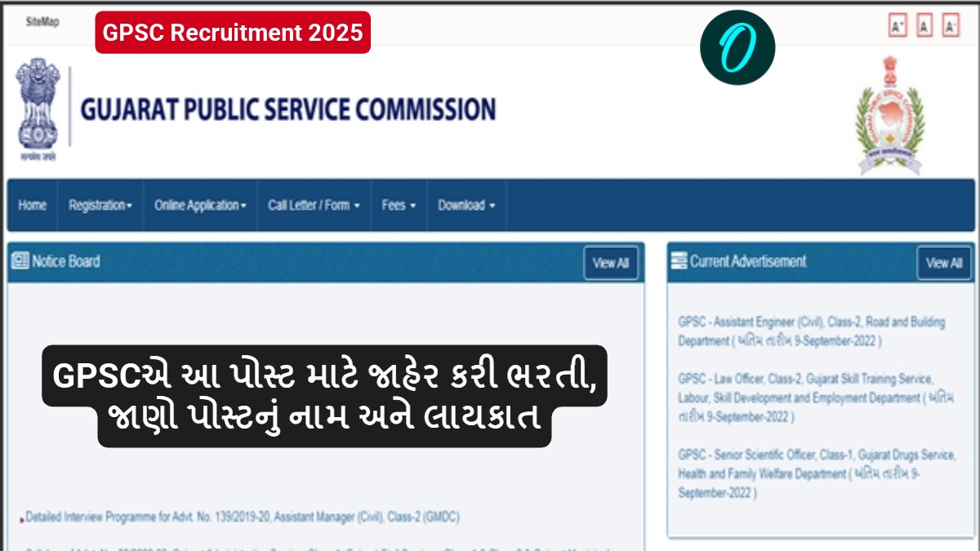Image resolution: width=980 pixels, height=551 pixels.
Task: Click the teal circular O logo
Action: pos(737,47)
